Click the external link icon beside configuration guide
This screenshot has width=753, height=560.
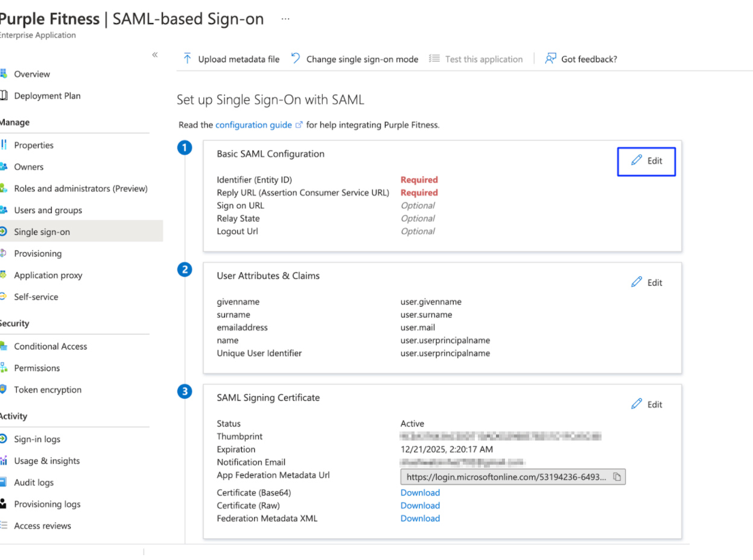[299, 125]
